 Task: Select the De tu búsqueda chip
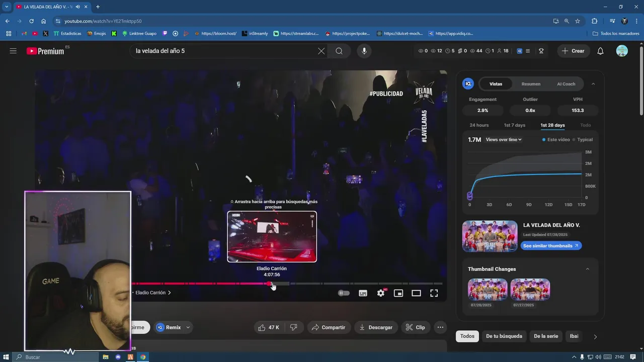(504, 336)
